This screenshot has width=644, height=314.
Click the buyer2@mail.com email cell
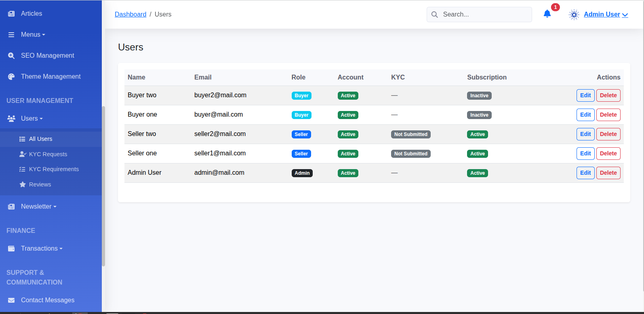pyautogui.click(x=220, y=95)
